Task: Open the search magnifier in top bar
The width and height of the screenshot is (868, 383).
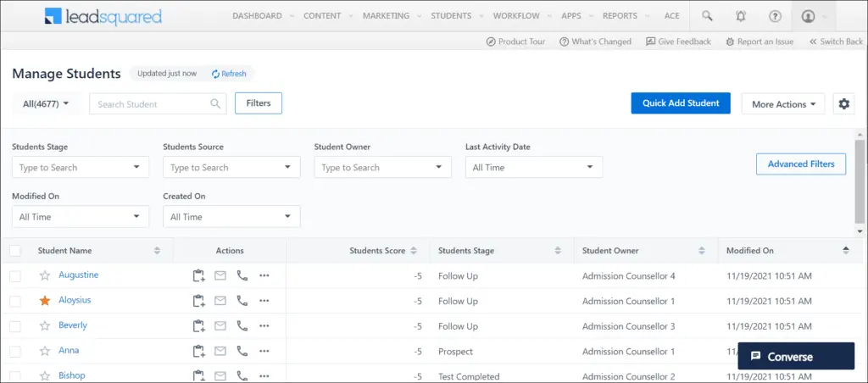Action: click(x=707, y=16)
